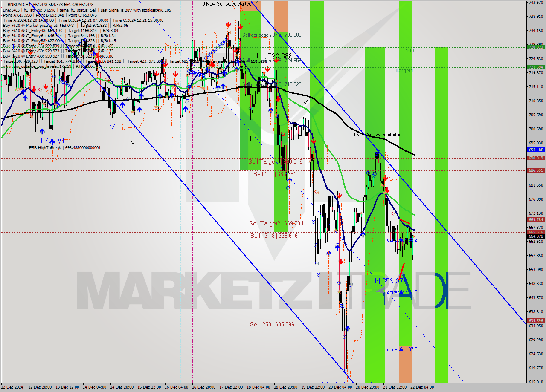
Task: Click the 'correction 87.5' label
Action: click(x=402, y=349)
